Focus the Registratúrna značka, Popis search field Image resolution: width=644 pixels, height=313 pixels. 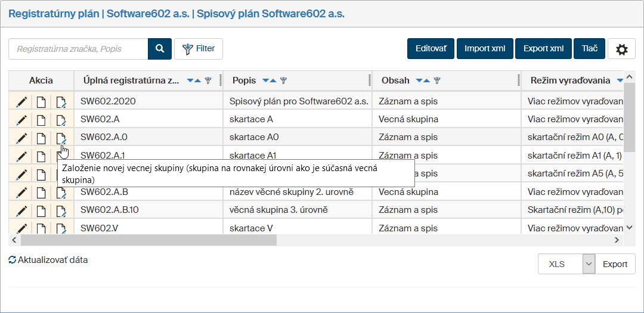pos(78,49)
